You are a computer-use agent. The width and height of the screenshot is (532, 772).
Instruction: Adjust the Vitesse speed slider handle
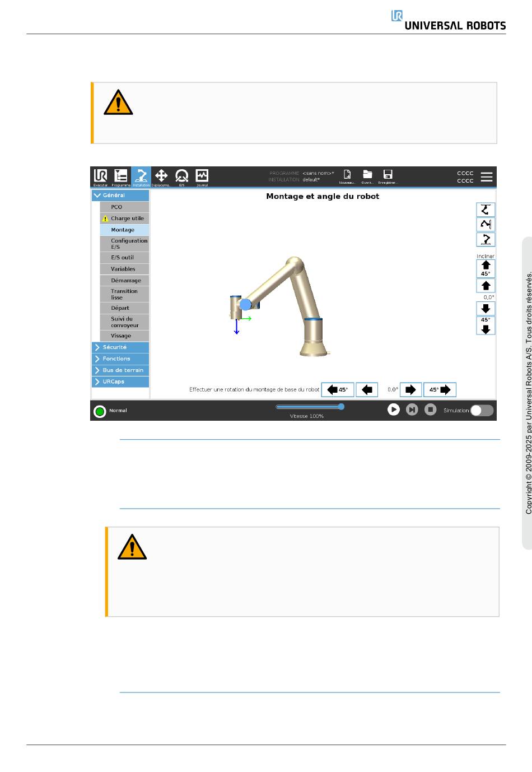click(341, 407)
